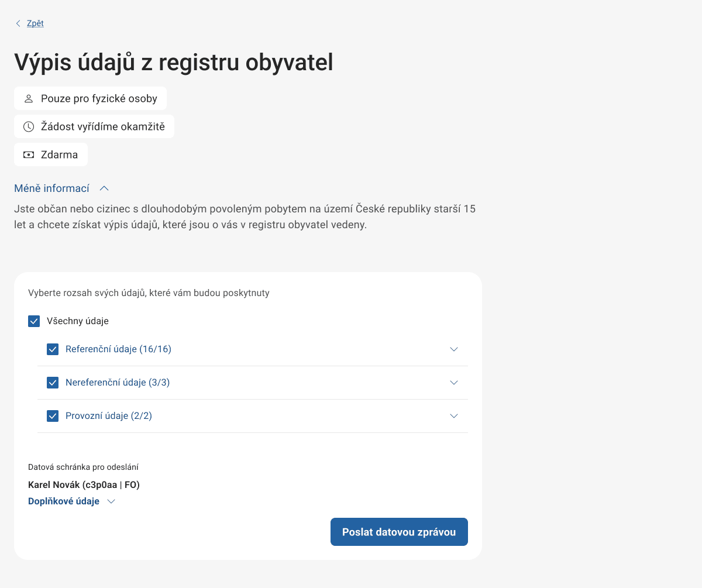This screenshot has height=588, width=702.
Task: Click the person icon on fyzické osoby badge
Action: point(28,98)
